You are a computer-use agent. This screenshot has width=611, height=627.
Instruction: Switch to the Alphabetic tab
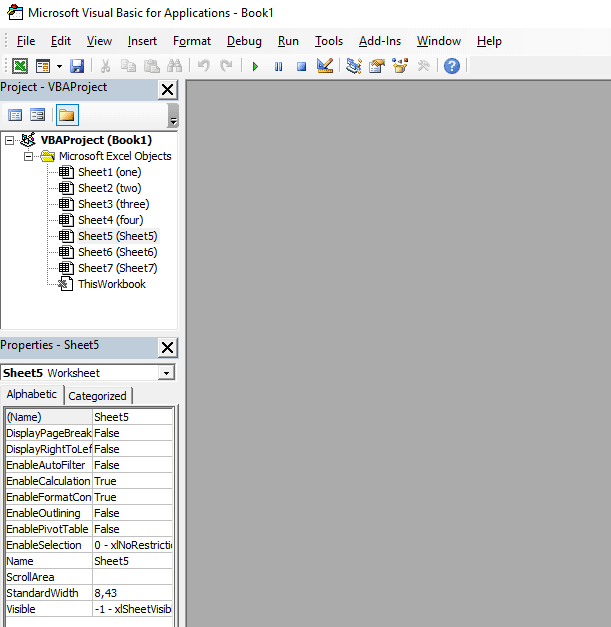[x=32, y=394]
